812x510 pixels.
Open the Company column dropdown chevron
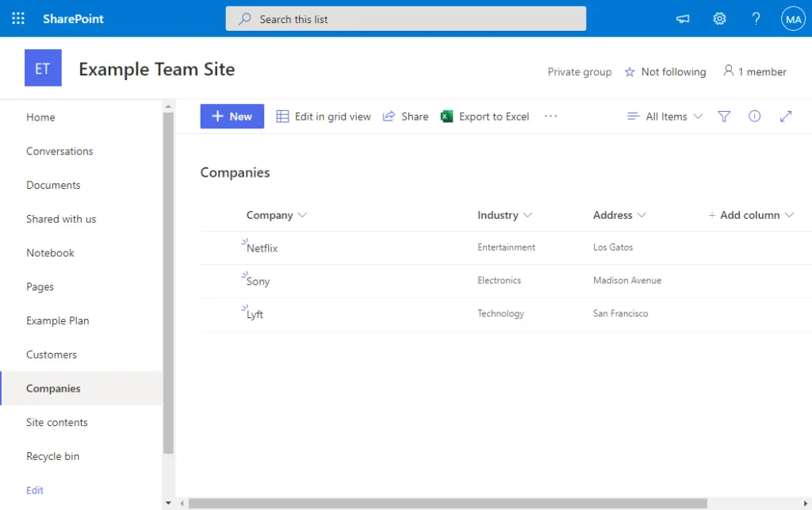click(x=302, y=215)
